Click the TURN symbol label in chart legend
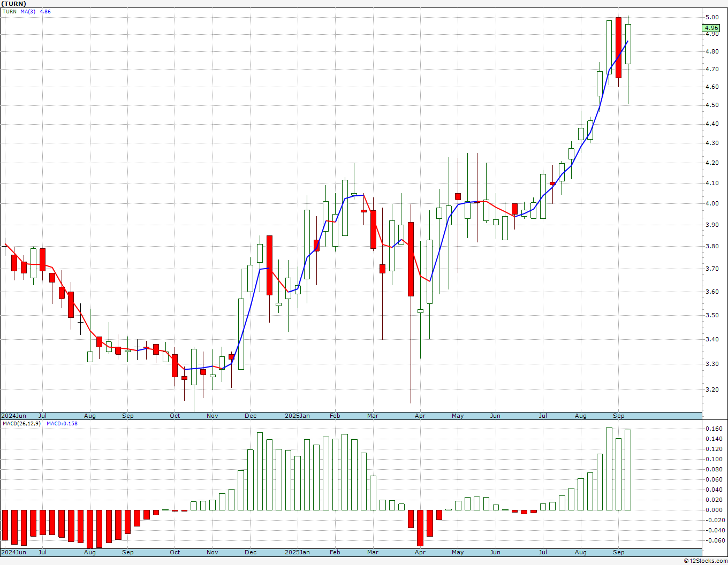Image resolution: width=728 pixels, height=565 pixels. [10, 11]
